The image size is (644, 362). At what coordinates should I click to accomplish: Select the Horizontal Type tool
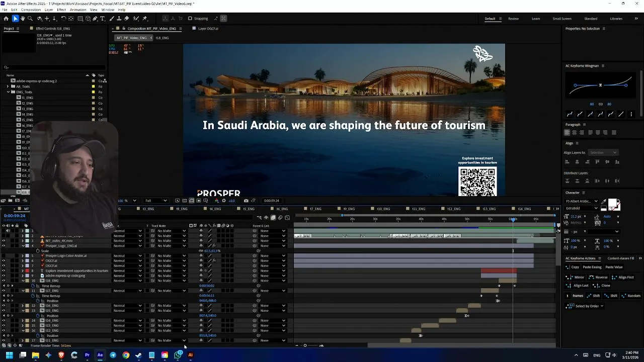click(x=103, y=19)
